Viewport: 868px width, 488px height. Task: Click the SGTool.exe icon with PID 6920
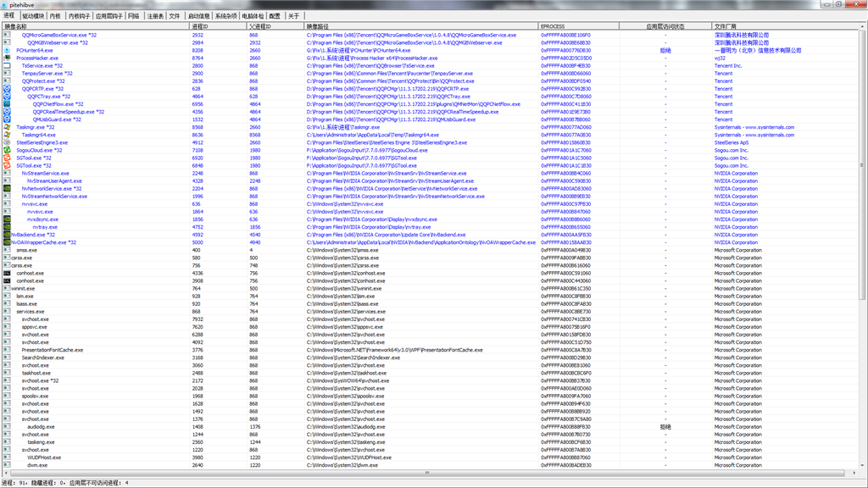pos(7,158)
